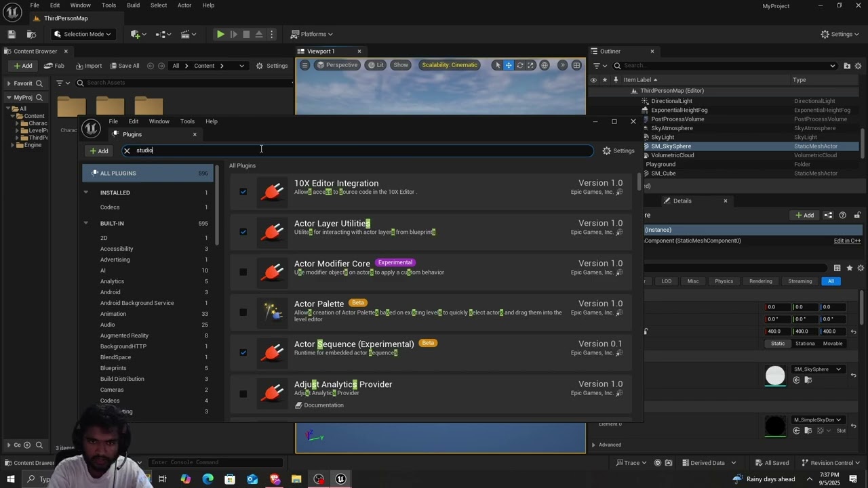Select the viewport select-mode arrow icon
Screen dimensions: 868x488
[498, 65]
